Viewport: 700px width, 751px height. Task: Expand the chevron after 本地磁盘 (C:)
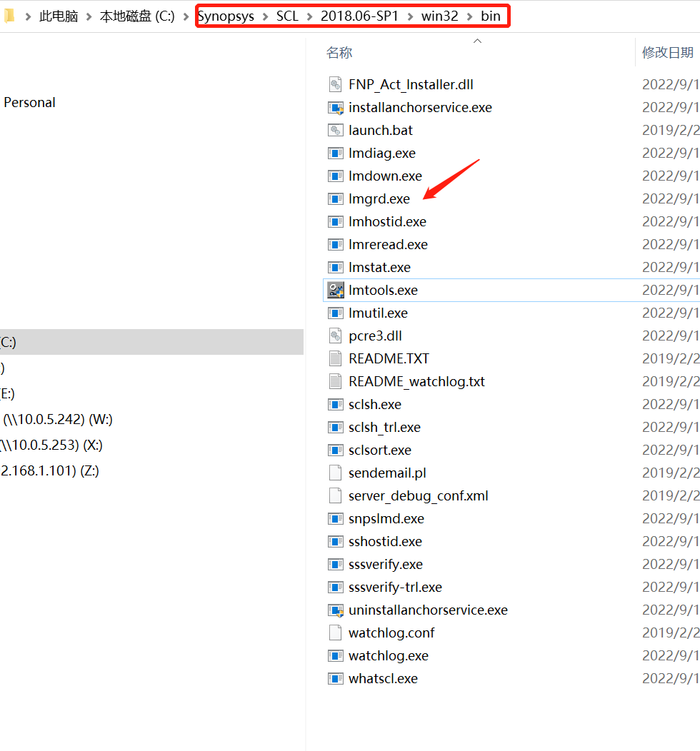186,16
